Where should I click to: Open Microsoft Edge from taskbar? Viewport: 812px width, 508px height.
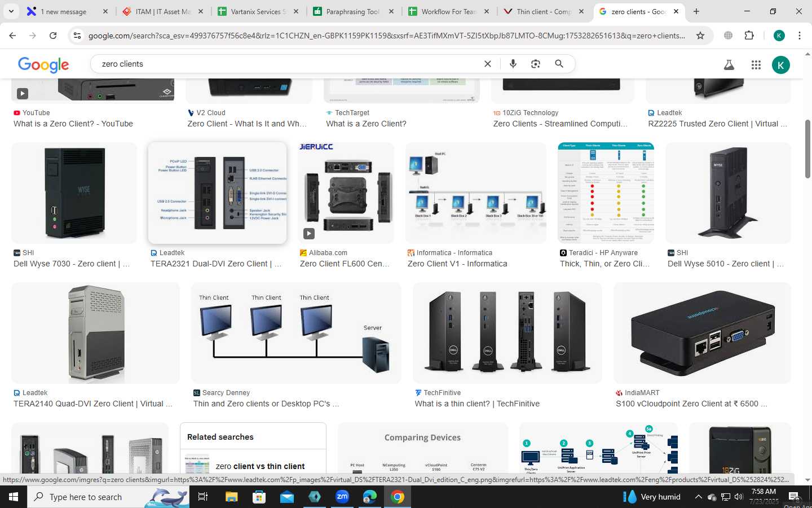[x=370, y=497]
